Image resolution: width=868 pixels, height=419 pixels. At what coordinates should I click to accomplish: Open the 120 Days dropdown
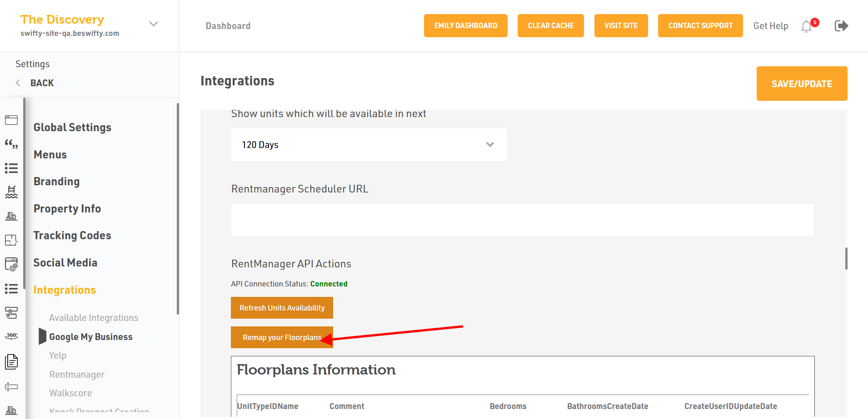(x=369, y=145)
